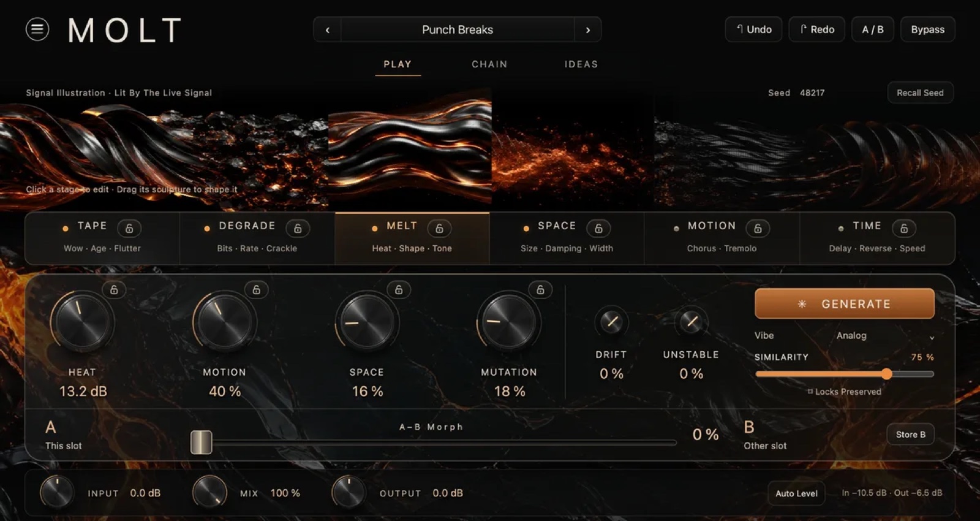Viewport: 980px width, 521px height.
Task: Click the Seed value 48217
Action: pos(812,93)
